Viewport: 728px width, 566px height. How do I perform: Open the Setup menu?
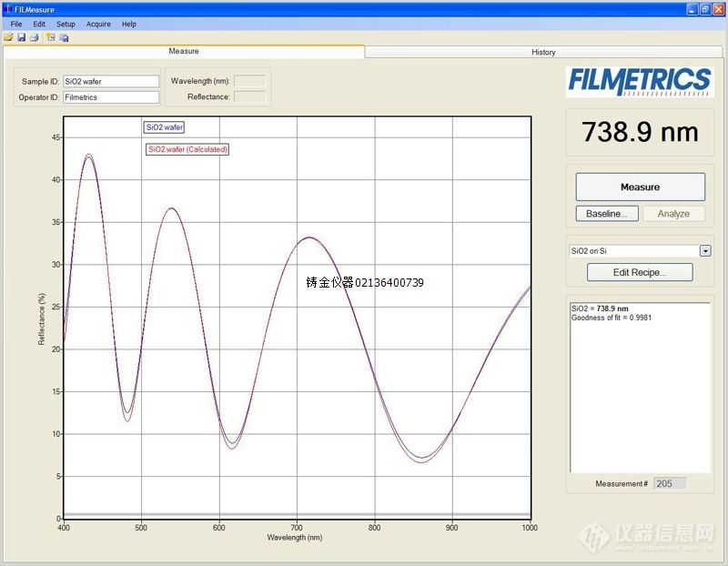coord(66,24)
